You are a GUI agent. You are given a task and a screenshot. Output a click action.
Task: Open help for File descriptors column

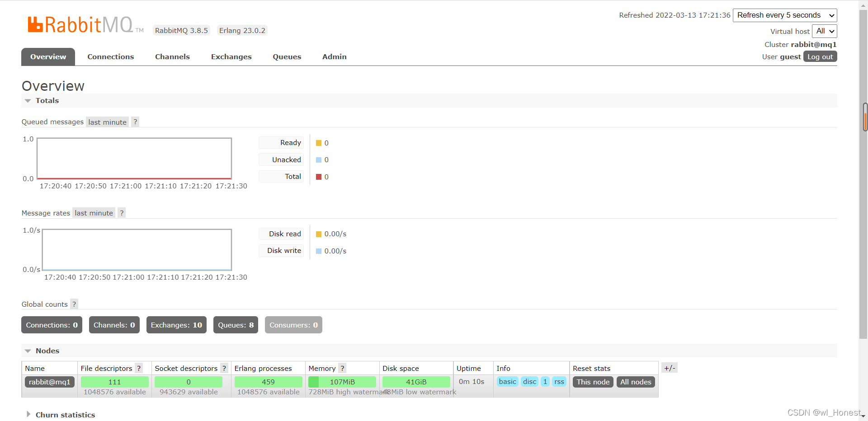[x=139, y=368]
